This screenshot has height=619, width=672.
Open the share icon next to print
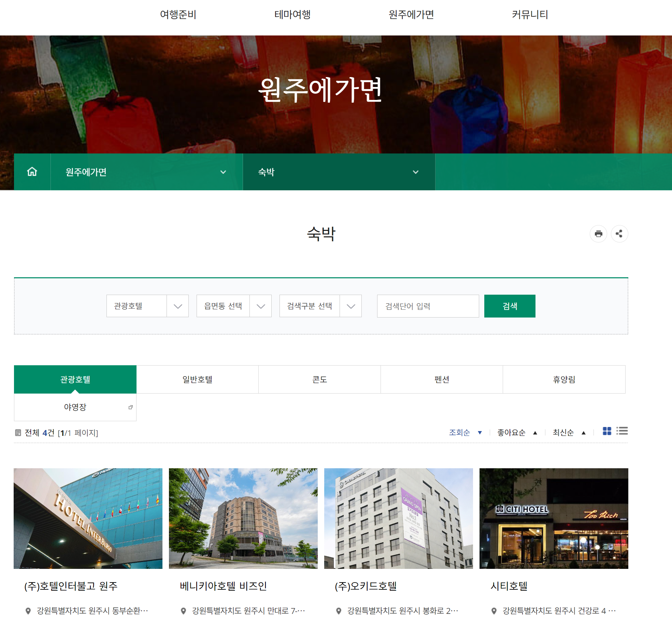(x=619, y=234)
